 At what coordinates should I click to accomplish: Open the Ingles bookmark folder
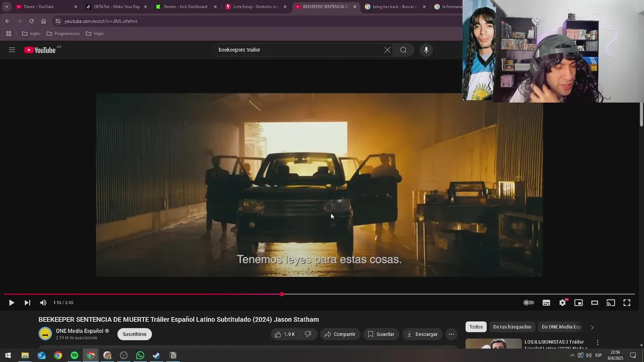(31, 34)
